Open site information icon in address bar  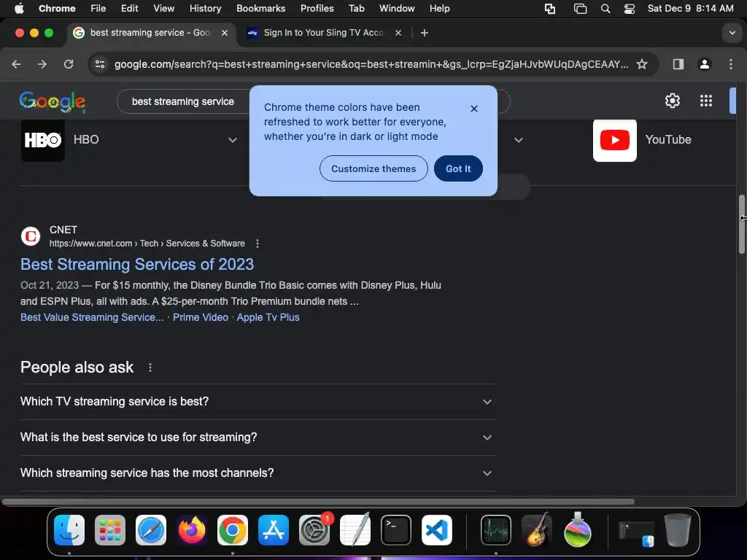click(x=99, y=64)
